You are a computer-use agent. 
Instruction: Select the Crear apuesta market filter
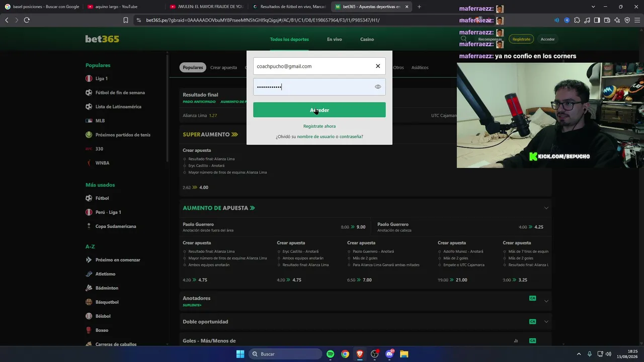223,67
